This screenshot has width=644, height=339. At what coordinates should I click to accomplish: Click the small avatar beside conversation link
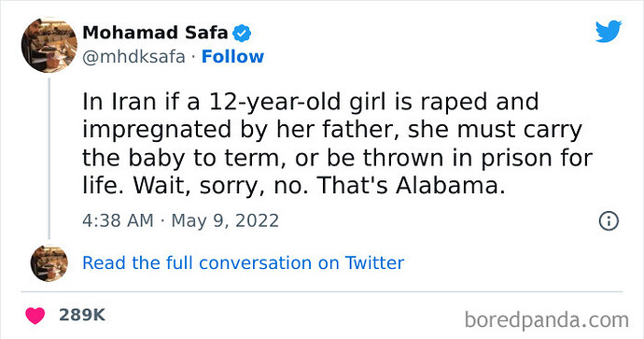49,263
